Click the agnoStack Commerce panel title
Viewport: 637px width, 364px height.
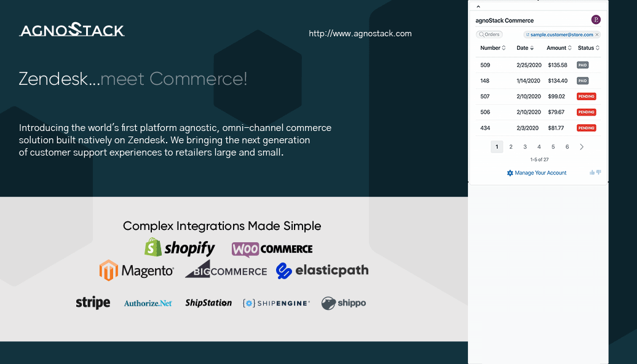505,20
